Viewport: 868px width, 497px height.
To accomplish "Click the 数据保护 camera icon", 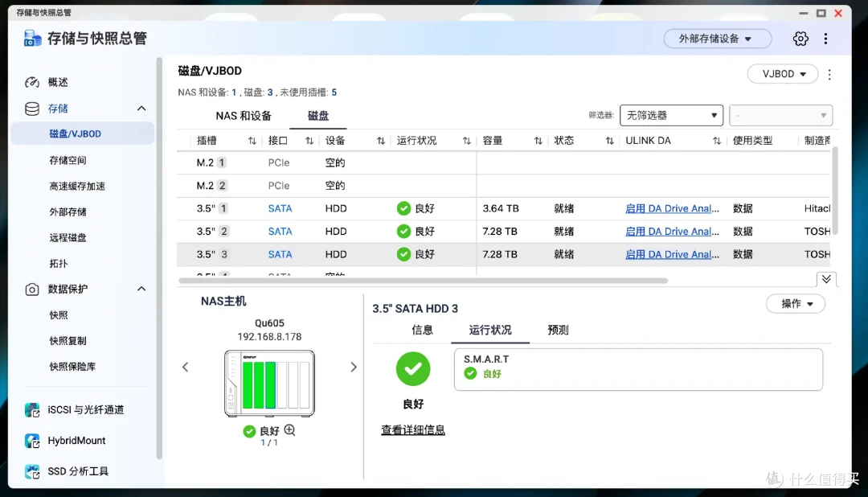I will click(32, 290).
